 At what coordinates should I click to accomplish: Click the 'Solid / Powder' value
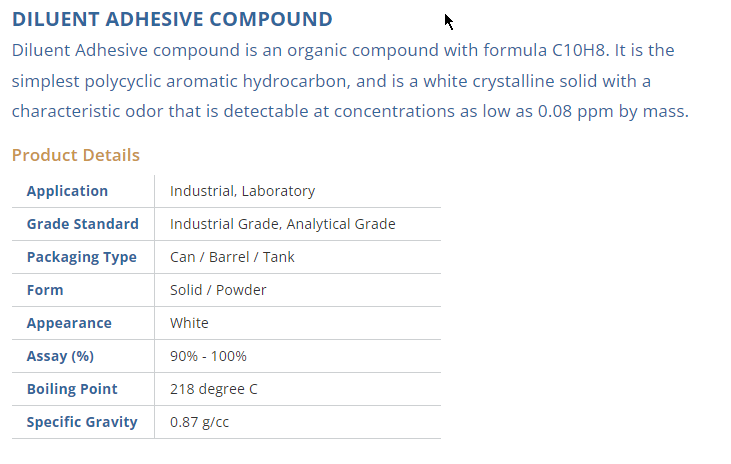[x=218, y=290]
